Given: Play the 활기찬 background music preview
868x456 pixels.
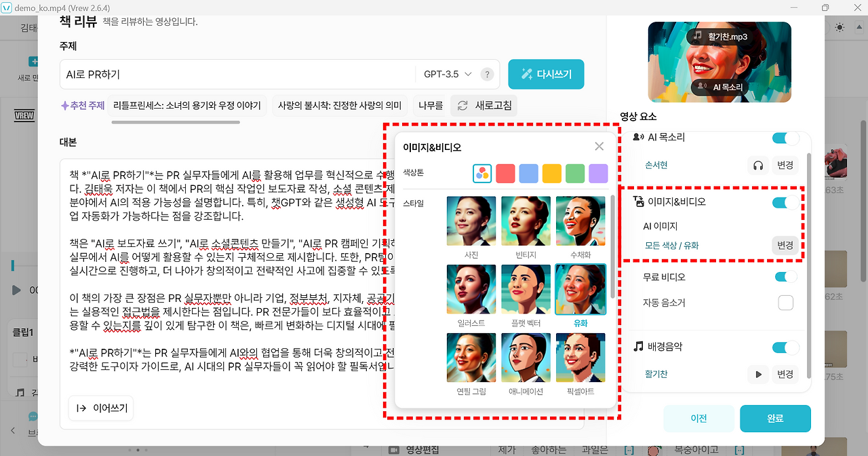Looking at the screenshot, I should coord(759,374).
